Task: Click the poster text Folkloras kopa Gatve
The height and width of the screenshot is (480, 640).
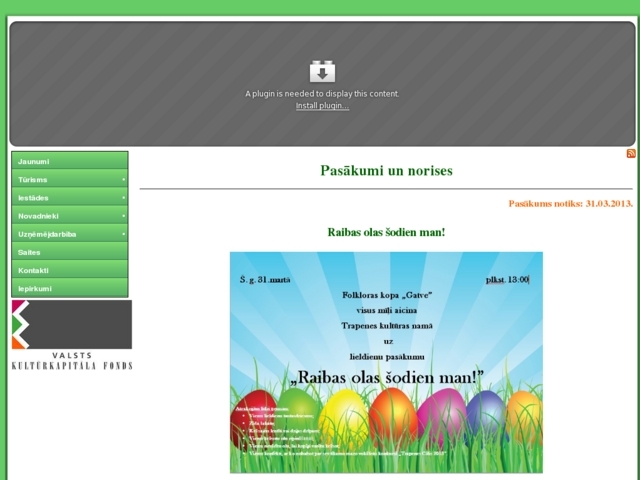Action: point(387,295)
